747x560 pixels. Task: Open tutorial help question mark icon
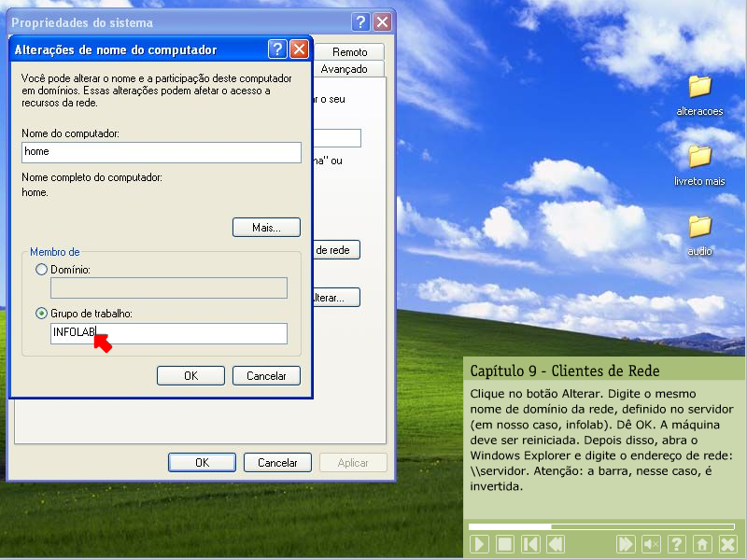(677, 544)
